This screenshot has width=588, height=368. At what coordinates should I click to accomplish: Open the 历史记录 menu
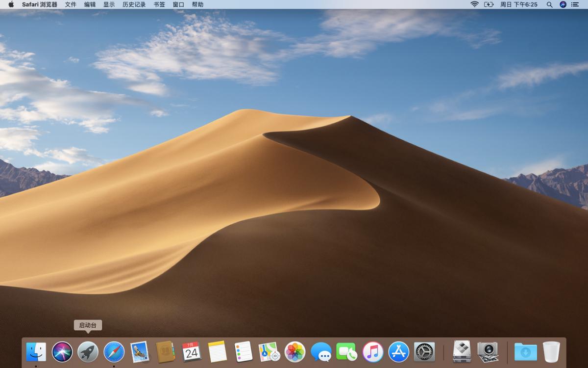(x=133, y=4)
